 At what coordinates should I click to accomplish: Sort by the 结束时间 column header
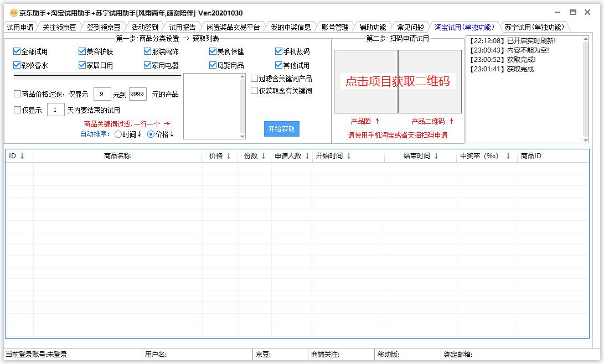421,156
